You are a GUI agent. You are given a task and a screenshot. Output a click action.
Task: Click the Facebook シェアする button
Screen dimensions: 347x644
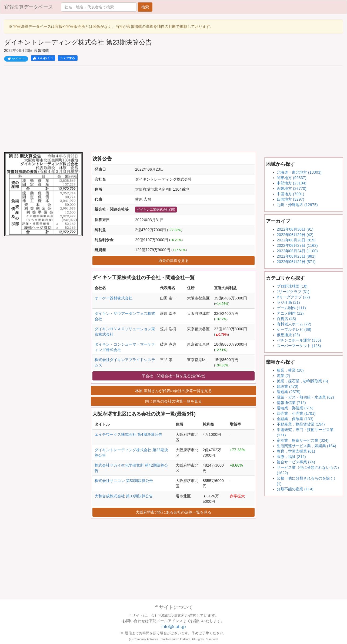pos(68,58)
